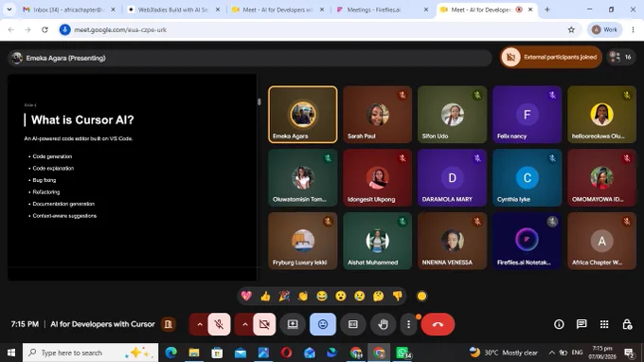Viewport: 644px width, 362px height.
Task: Send the thinking face reaction
Action: (x=378, y=296)
